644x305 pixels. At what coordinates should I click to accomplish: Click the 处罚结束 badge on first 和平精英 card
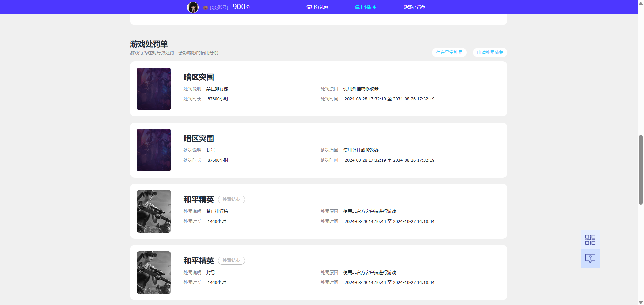pos(231,199)
